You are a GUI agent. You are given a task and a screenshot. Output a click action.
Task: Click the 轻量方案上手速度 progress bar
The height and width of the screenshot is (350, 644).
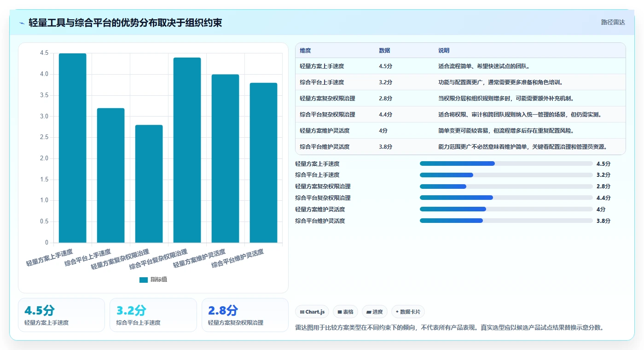click(506, 163)
